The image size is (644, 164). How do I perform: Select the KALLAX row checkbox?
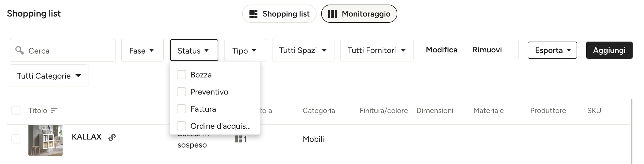tap(16, 139)
